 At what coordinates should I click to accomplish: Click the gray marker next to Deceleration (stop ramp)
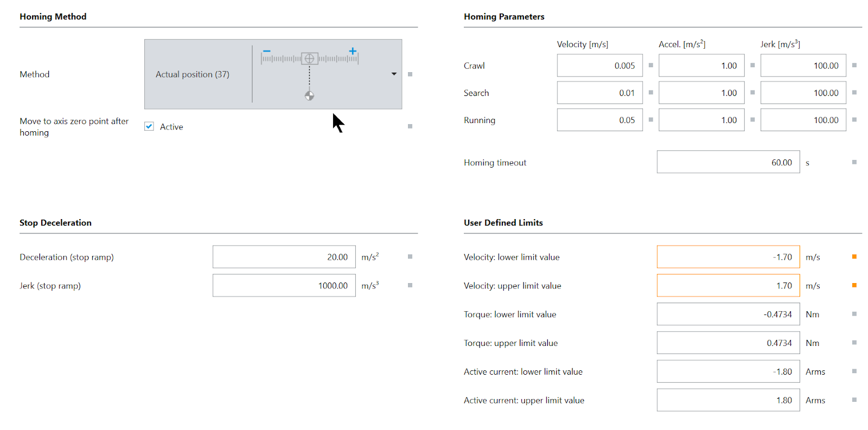(410, 257)
